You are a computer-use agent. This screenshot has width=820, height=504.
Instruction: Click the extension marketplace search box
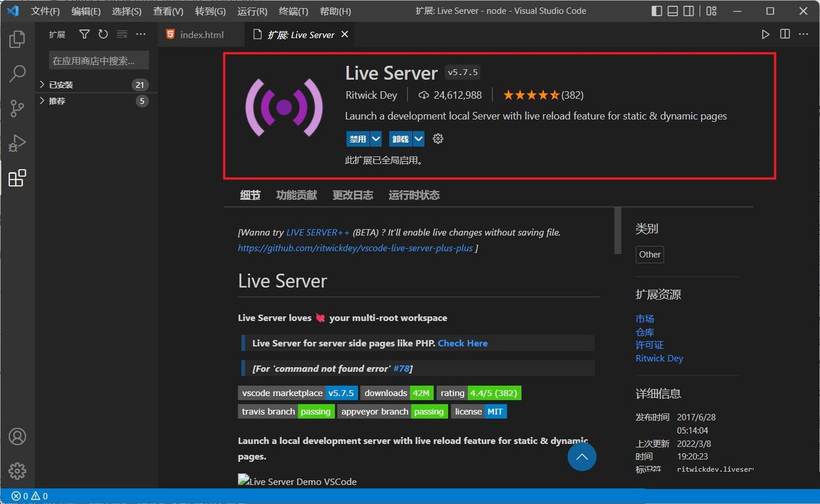[98, 60]
